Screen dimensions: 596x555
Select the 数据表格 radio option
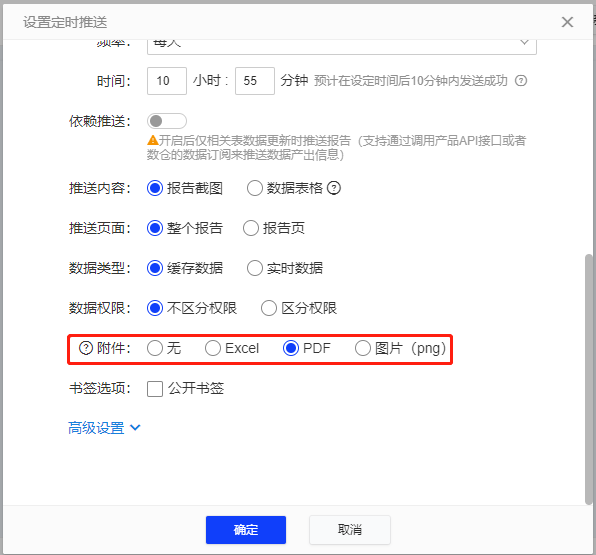(x=255, y=188)
